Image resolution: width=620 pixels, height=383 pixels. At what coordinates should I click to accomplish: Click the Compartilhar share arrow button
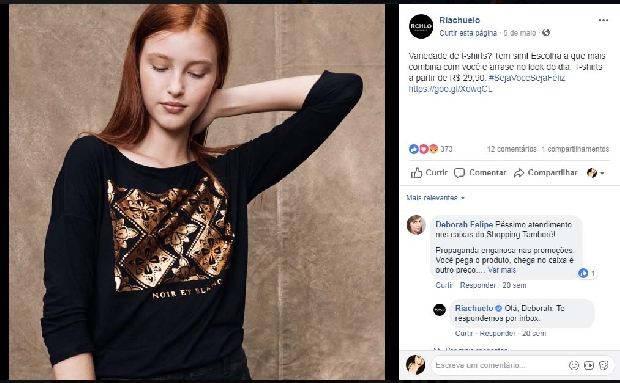tap(546, 173)
